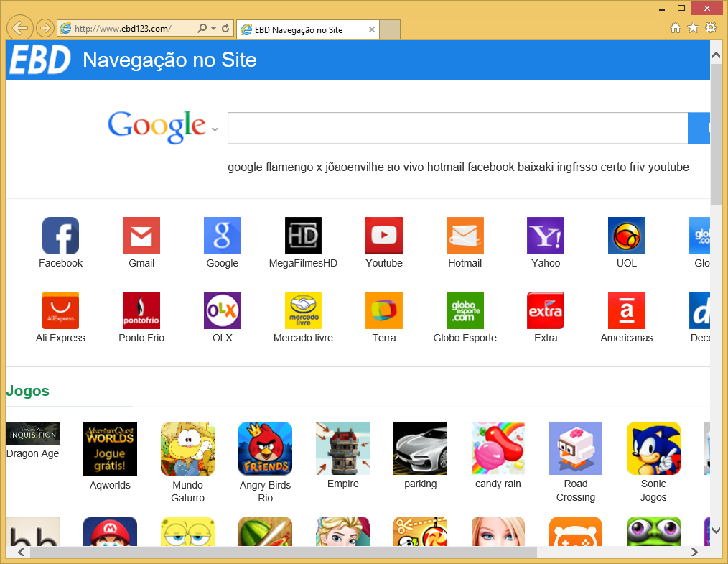Open the Youtube shortcut icon

[384, 236]
